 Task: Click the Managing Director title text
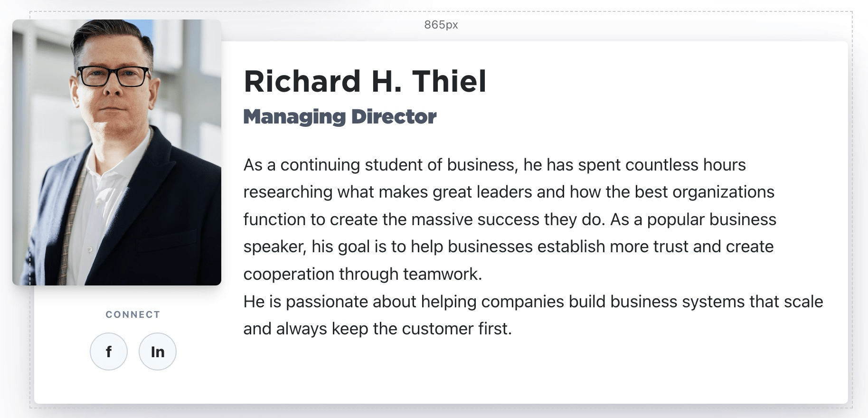tap(340, 117)
